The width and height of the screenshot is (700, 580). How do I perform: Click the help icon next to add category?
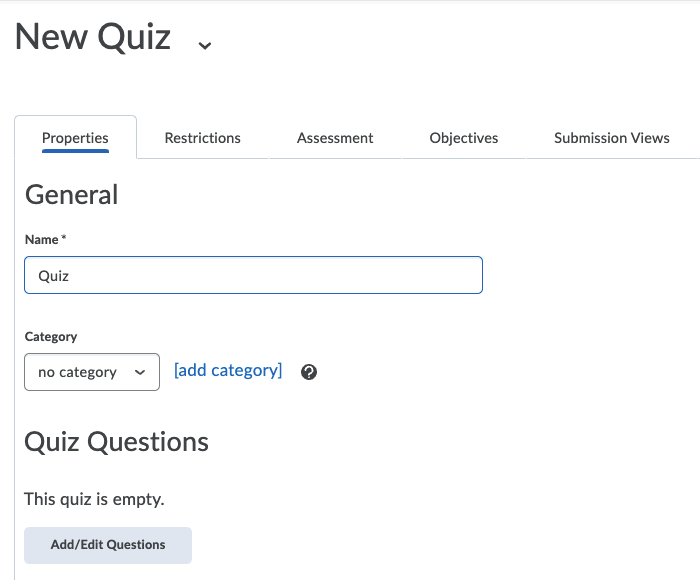[x=309, y=372]
